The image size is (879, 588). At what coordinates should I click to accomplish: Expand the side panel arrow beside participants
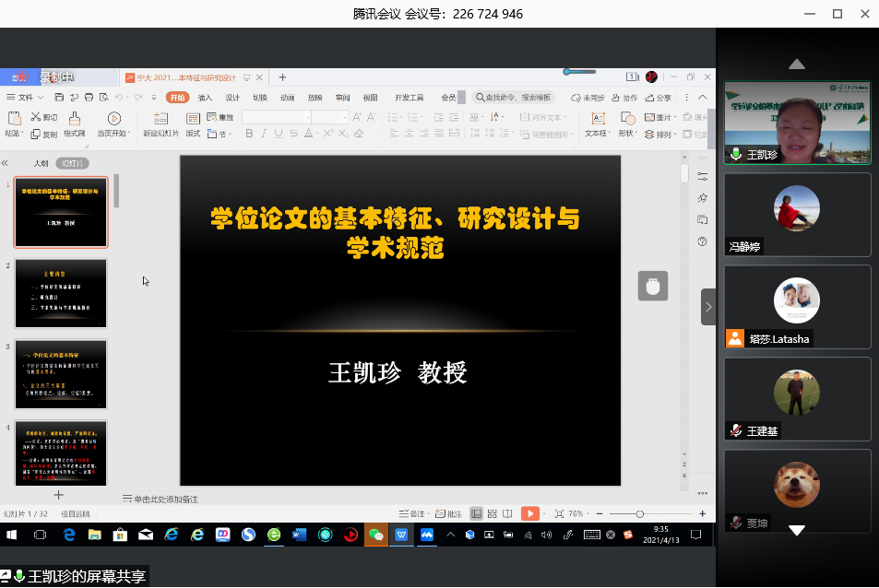707,307
